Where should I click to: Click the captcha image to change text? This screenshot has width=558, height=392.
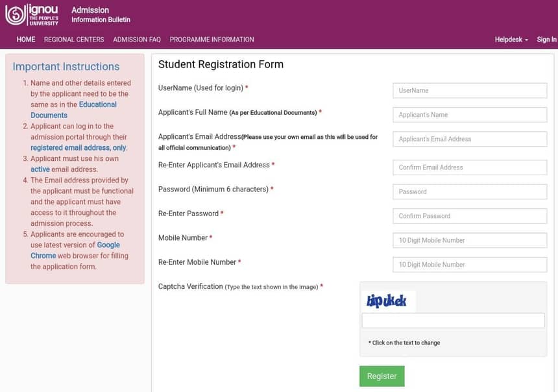click(387, 301)
